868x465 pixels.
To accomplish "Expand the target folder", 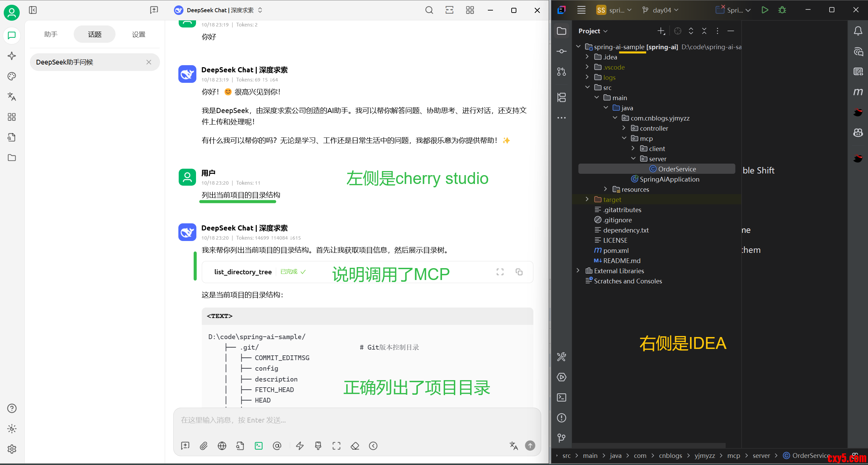I will [x=587, y=199].
